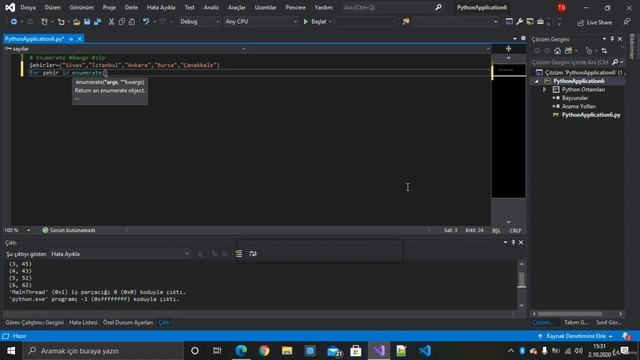640x360 pixels.
Task: Open the Pencere menu
Action: (x=296, y=7)
